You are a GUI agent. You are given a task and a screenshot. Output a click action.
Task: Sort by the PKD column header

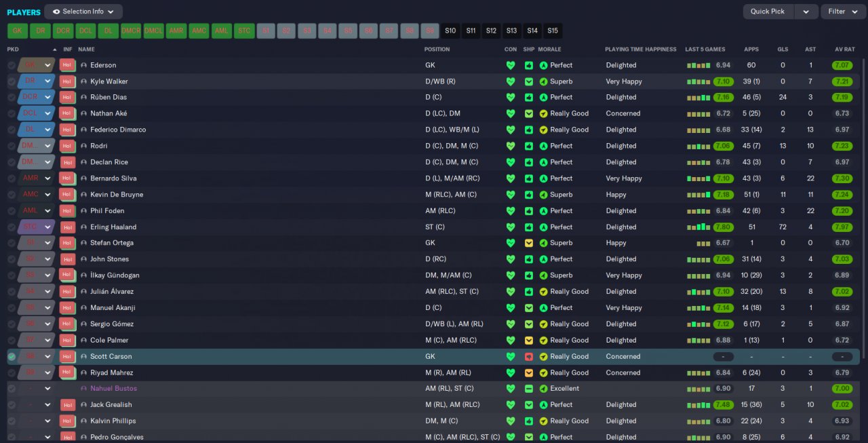tap(14, 49)
